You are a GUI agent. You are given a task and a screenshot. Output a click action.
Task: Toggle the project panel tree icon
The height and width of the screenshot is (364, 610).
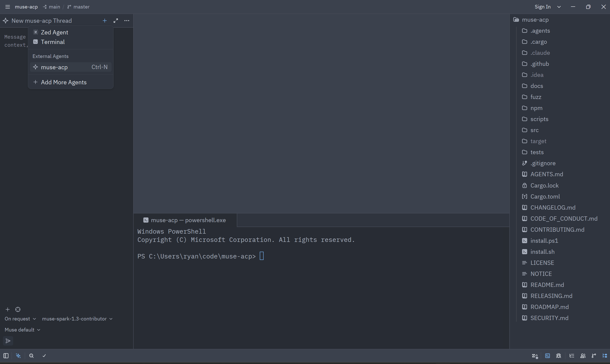click(605, 356)
